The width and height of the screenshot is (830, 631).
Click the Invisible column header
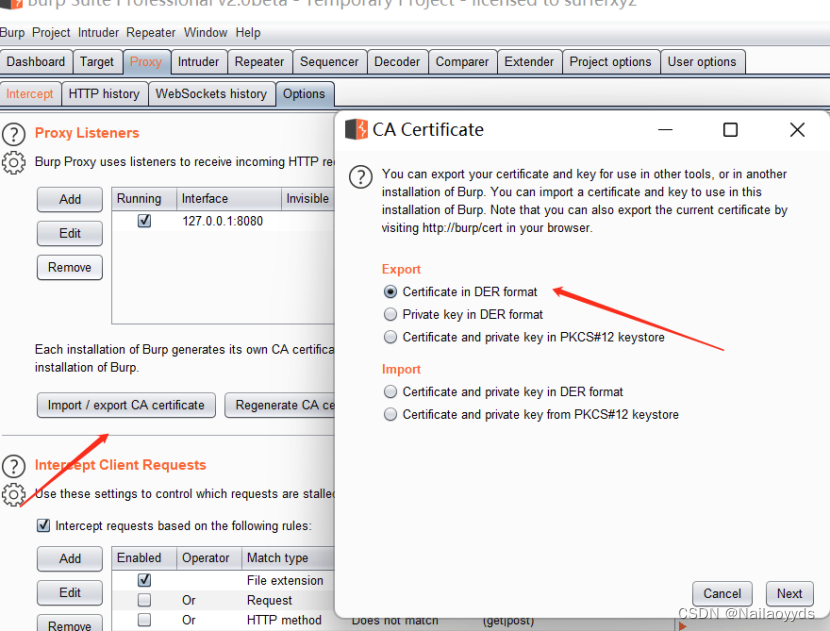(308, 199)
